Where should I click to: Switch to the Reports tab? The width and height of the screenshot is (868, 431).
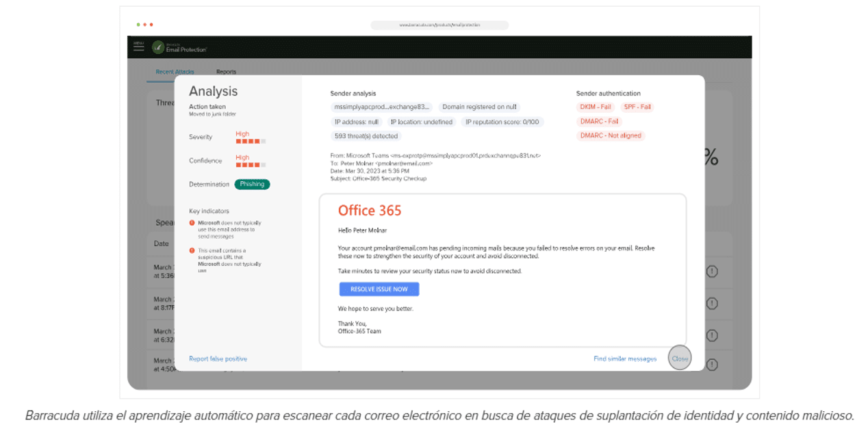tap(227, 72)
